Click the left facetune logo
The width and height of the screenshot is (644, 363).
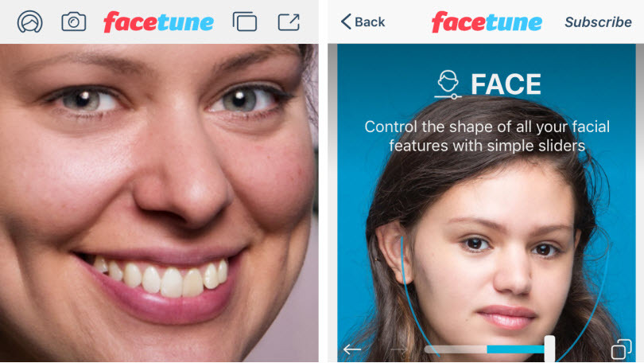tap(158, 21)
